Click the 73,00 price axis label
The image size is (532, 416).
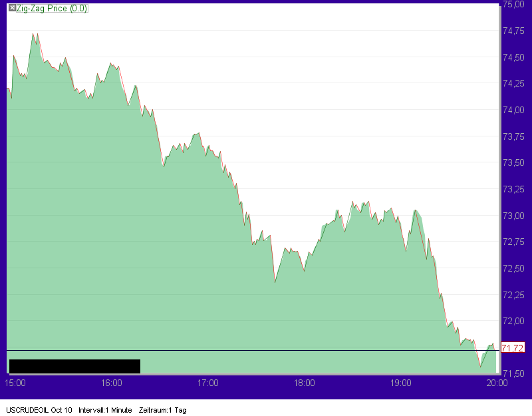click(x=513, y=216)
